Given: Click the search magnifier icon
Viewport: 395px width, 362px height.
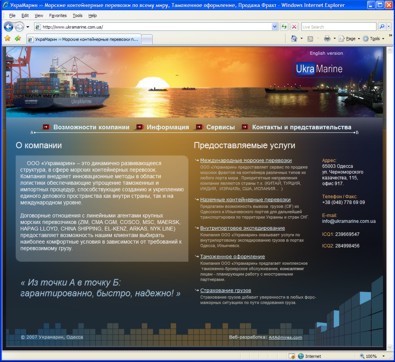Looking at the screenshot, I should (x=382, y=27).
